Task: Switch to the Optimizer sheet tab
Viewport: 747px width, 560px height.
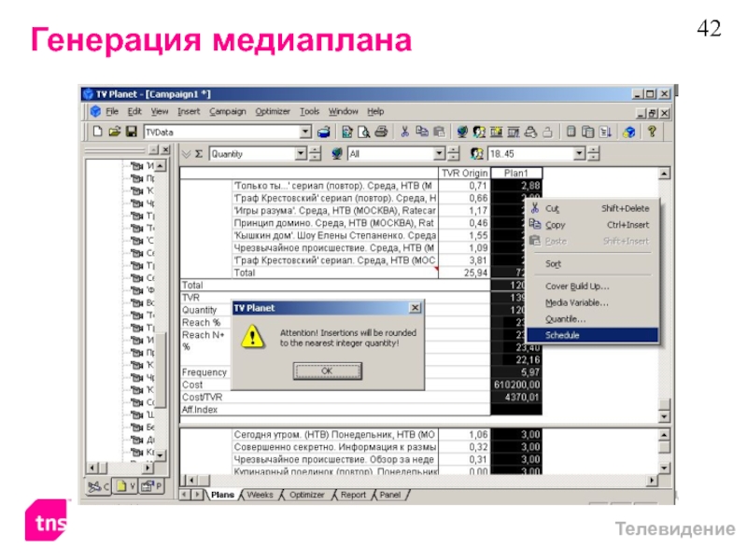Action: (307, 495)
